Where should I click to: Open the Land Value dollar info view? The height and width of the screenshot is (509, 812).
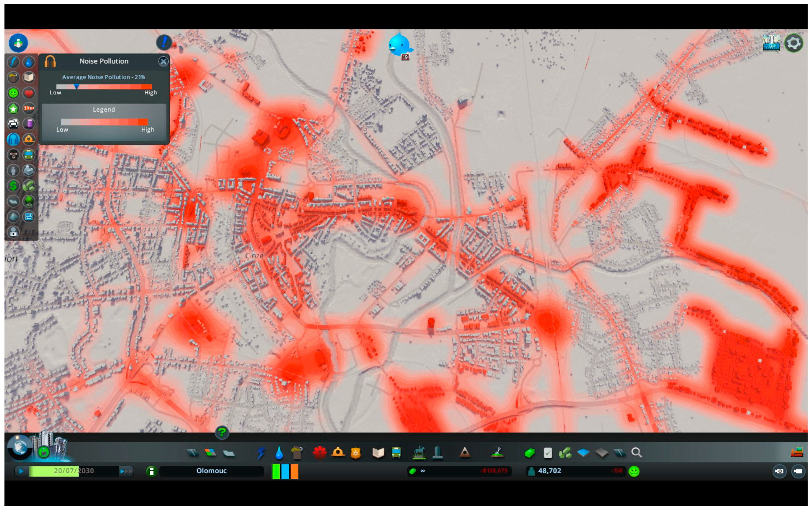[x=13, y=185]
